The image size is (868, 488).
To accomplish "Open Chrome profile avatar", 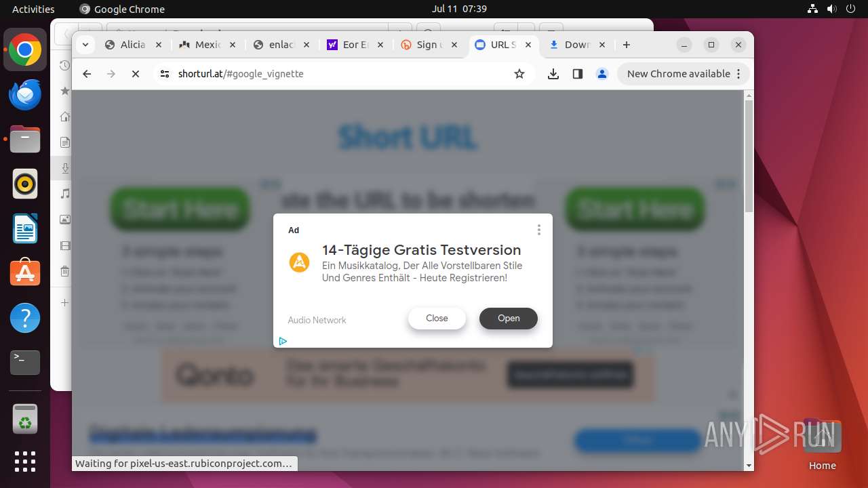I will click(602, 74).
